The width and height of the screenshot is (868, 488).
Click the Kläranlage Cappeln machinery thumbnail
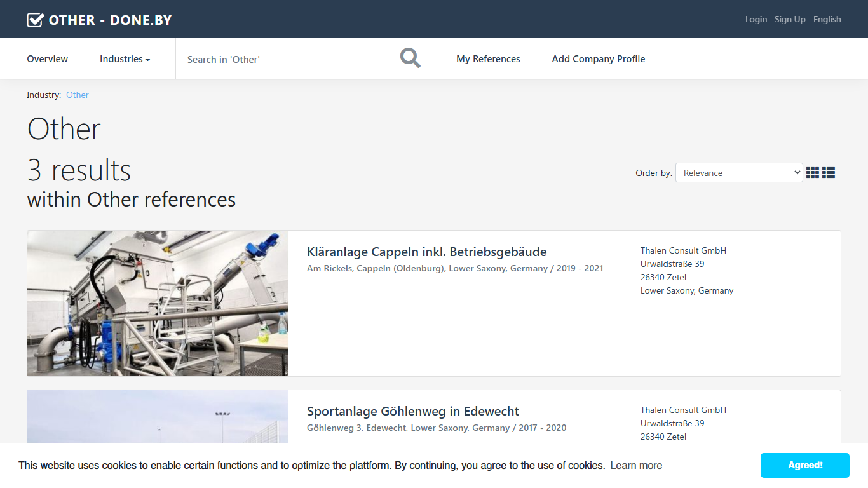[x=158, y=303]
